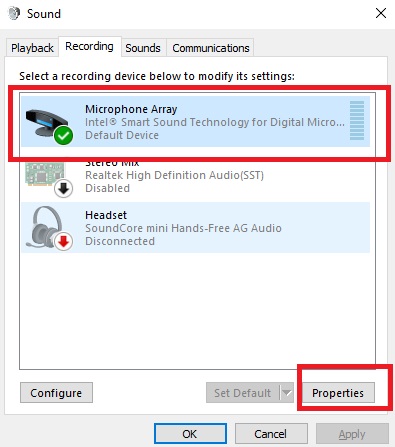Click the Sound speaker icon in title bar
395x447 pixels.
coord(14,14)
